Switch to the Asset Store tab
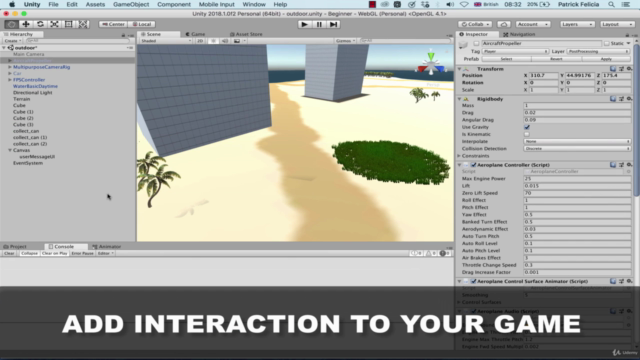640x360 pixels. click(246, 34)
